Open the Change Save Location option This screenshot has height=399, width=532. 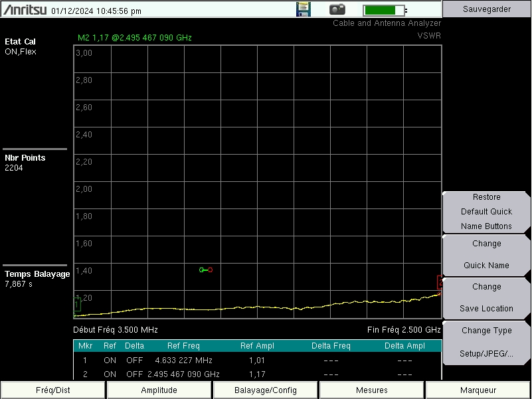click(486, 298)
